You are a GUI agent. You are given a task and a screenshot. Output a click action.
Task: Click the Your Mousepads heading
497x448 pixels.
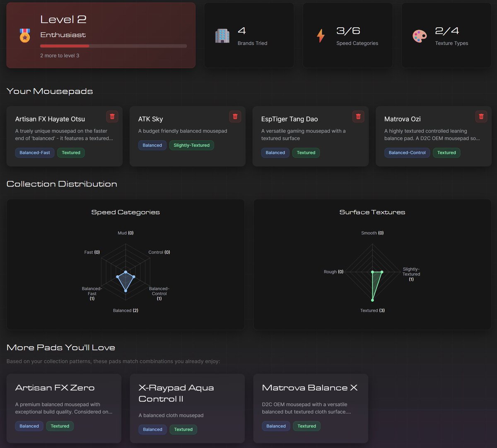(50, 91)
